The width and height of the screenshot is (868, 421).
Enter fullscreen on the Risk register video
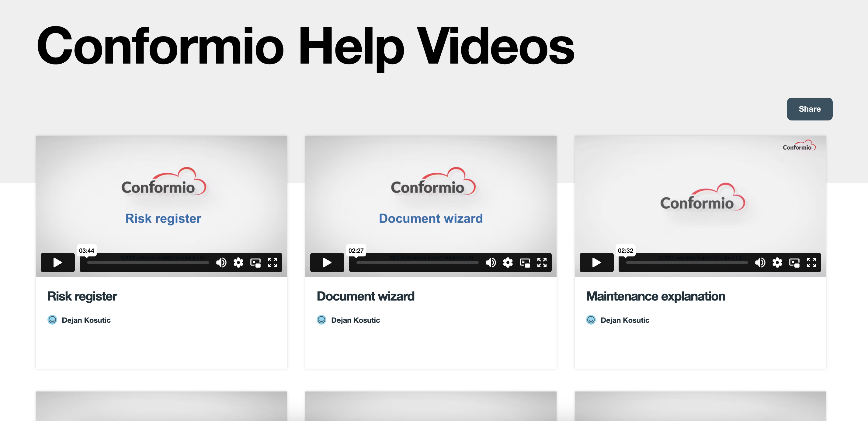tap(273, 263)
